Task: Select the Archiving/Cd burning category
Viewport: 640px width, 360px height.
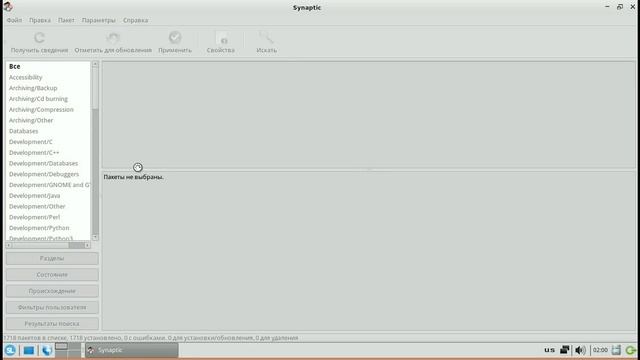Action: pyautogui.click(x=48, y=99)
